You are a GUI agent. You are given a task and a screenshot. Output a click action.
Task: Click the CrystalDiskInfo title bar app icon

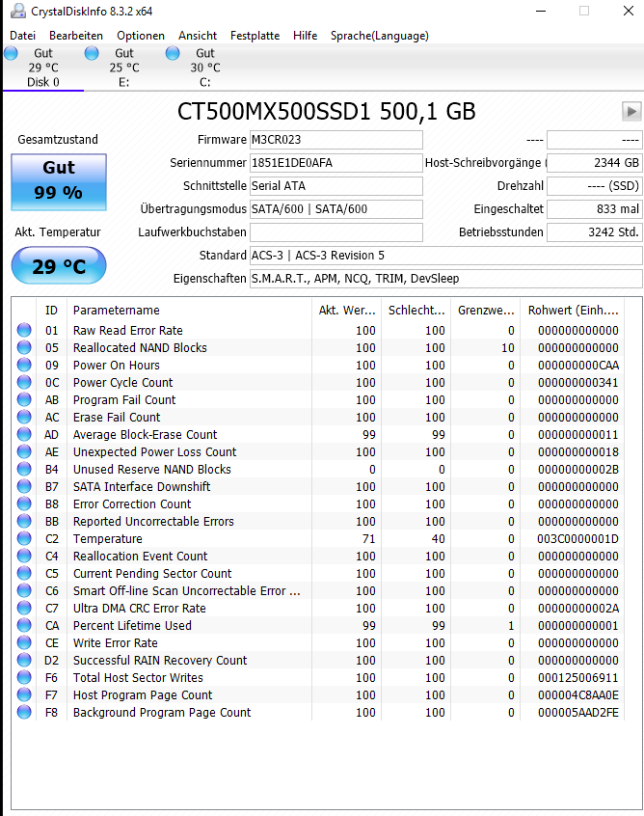(x=18, y=11)
